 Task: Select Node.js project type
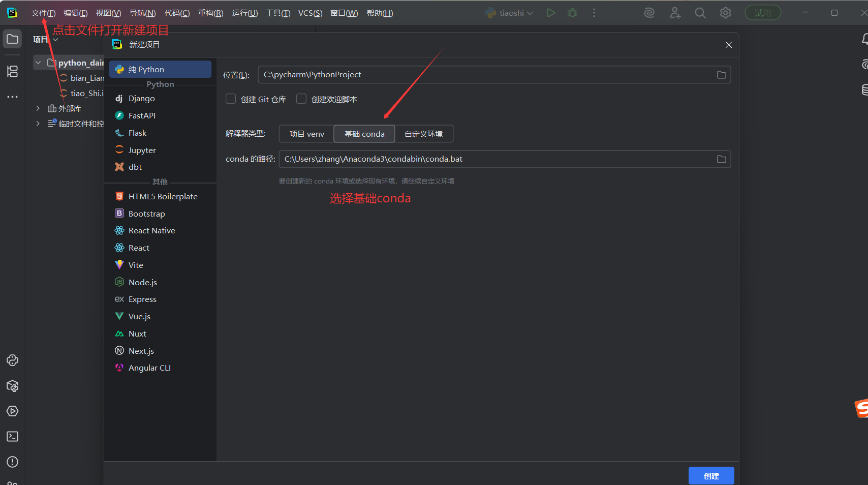click(160, 282)
